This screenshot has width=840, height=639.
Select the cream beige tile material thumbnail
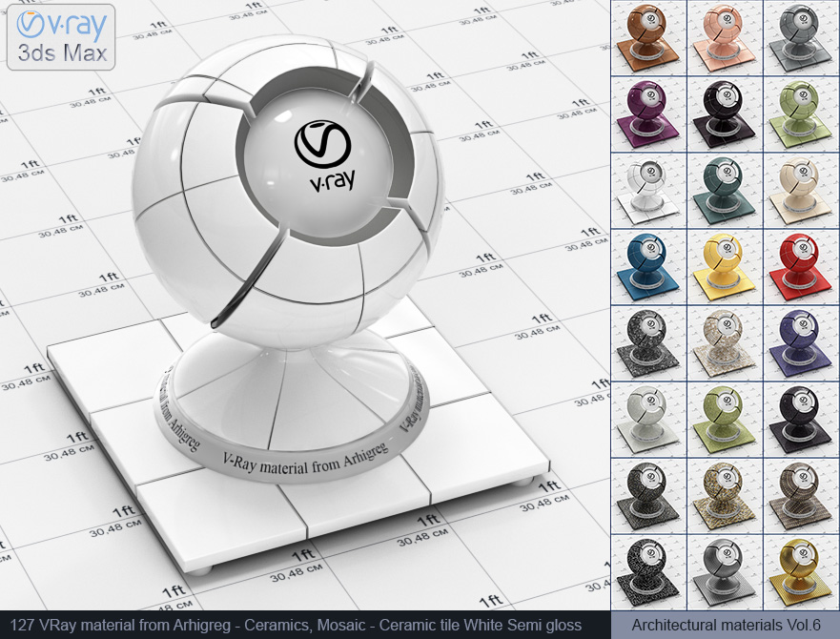pos(802,191)
